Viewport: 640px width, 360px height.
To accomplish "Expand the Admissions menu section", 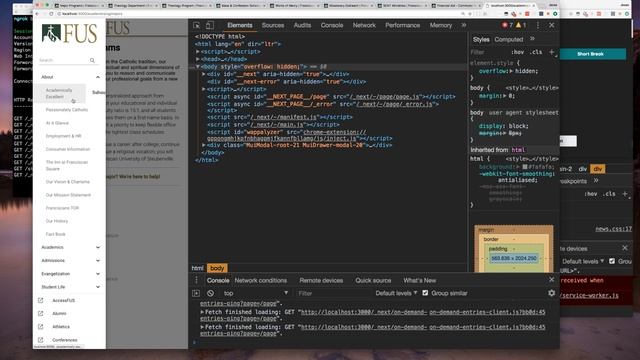I will tap(98, 260).
